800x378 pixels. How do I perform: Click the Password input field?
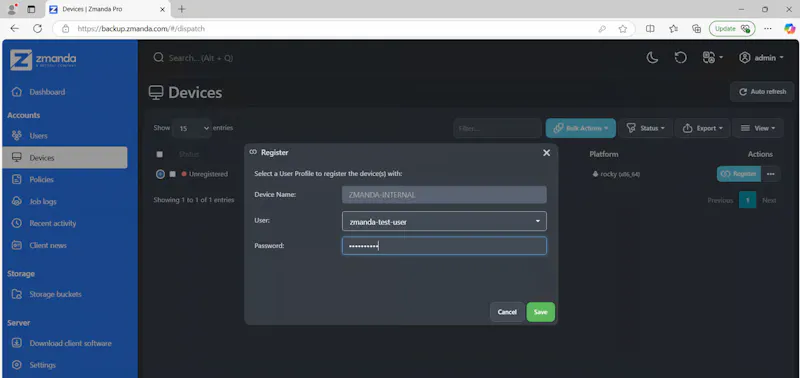point(444,246)
